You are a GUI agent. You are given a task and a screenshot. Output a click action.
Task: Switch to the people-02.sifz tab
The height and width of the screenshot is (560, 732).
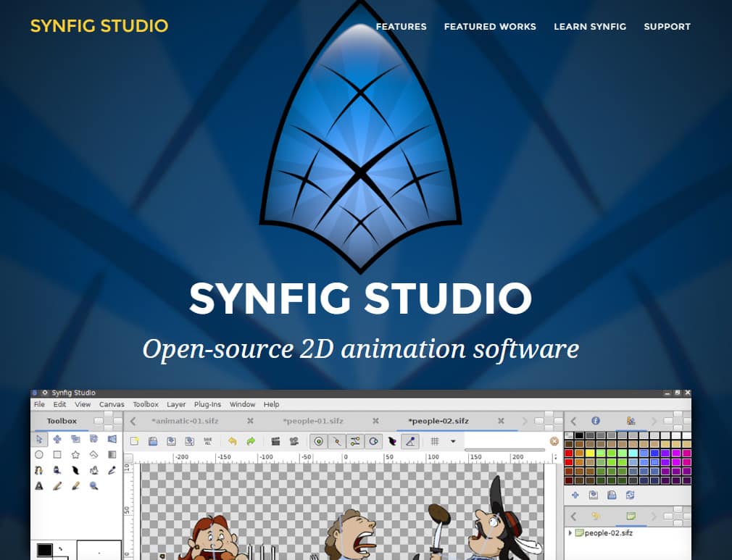pos(438,421)
